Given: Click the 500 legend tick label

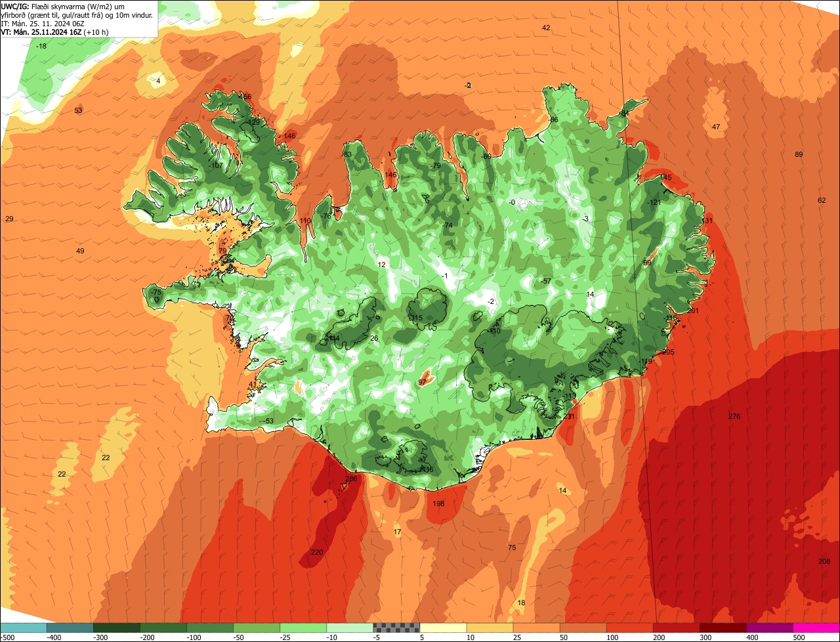Looking at the screenshot, I should [x=798, y=637].
